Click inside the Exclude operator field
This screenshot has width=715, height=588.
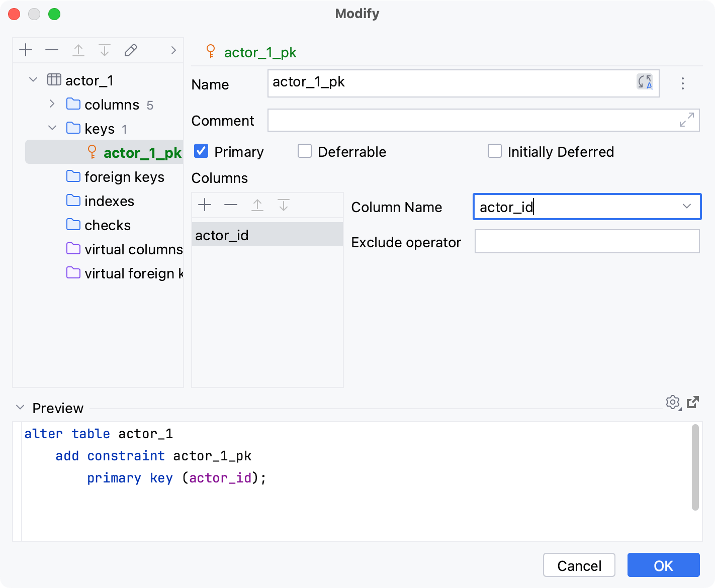tap(587, 242)
